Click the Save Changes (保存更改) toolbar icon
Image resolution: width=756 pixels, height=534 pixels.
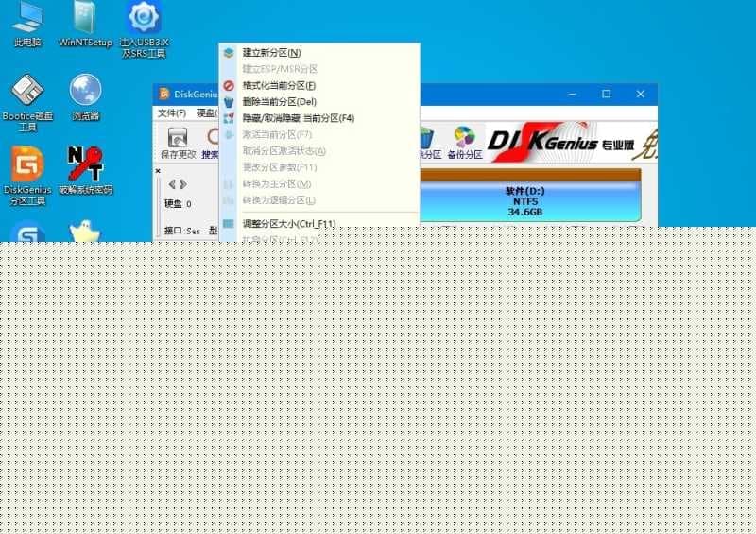(179, 141)
